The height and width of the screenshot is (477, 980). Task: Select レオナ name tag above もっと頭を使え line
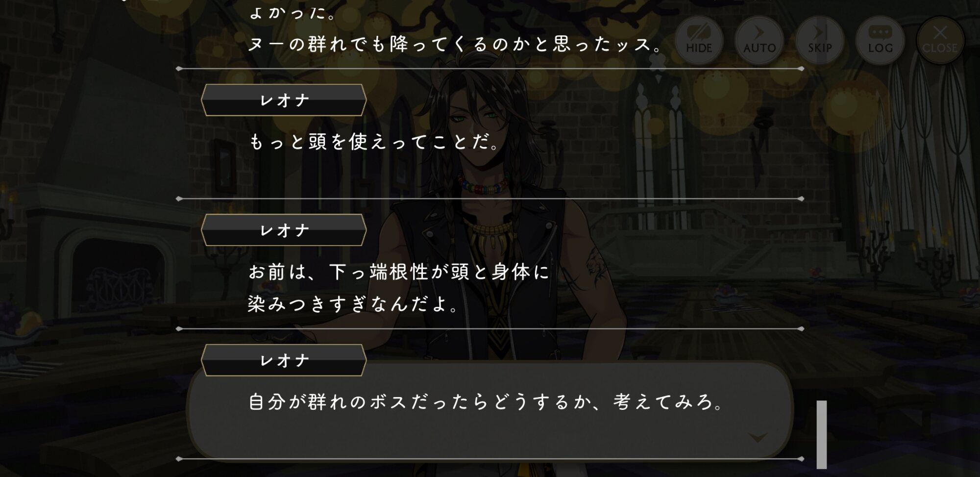[284, 100]
